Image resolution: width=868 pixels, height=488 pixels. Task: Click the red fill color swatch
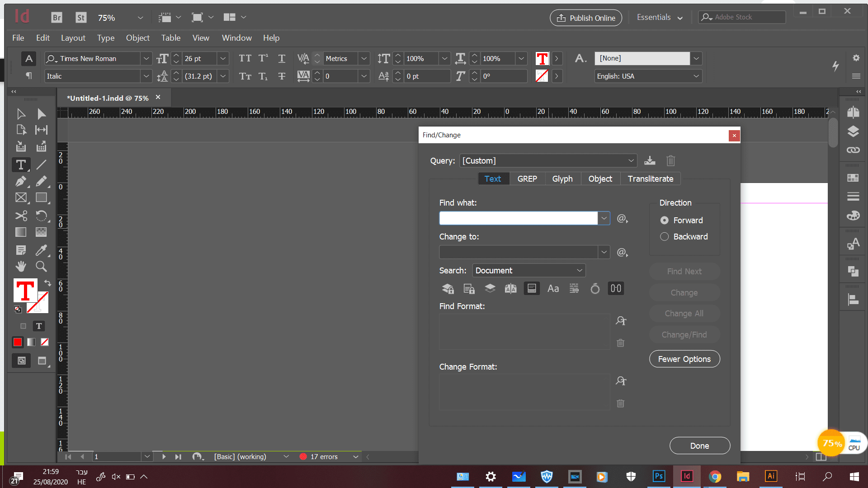[18, 343]
